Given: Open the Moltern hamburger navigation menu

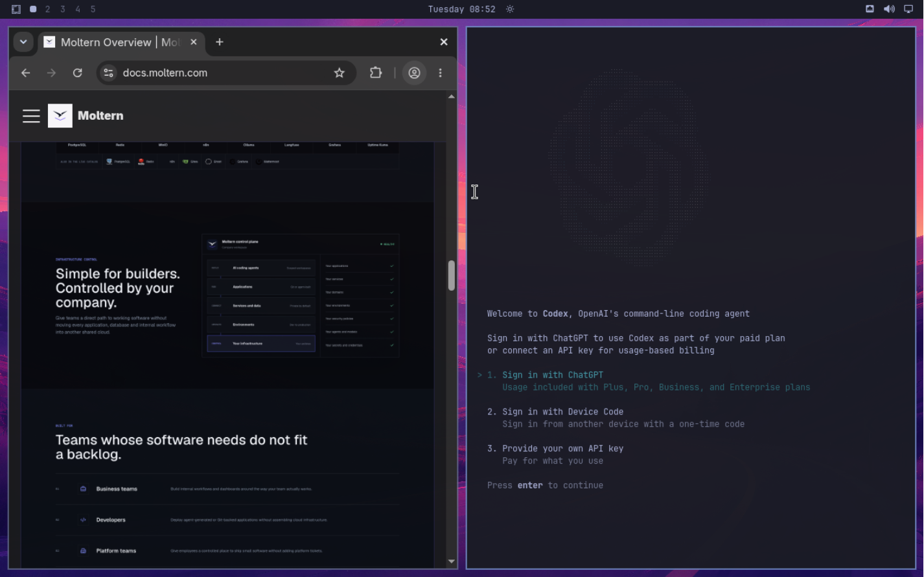Looking at the screenshot, I should pyautogui.click(x=31, y=116).
